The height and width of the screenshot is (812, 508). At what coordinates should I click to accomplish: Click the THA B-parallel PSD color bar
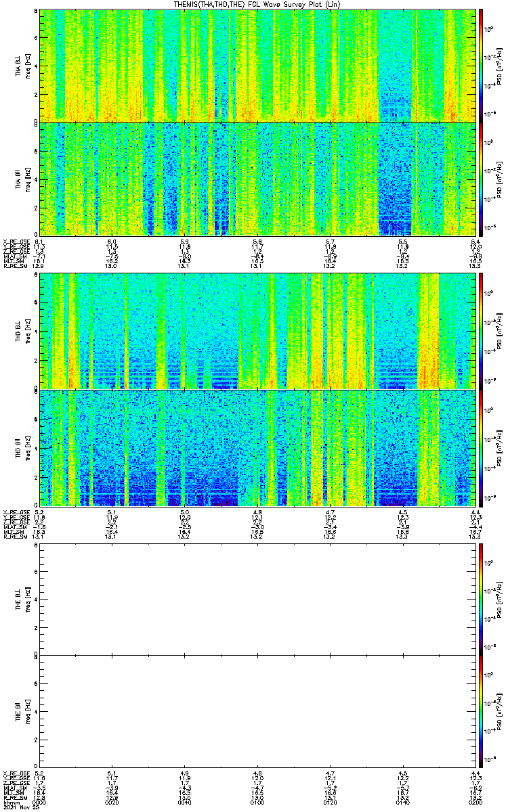point(481,179)
